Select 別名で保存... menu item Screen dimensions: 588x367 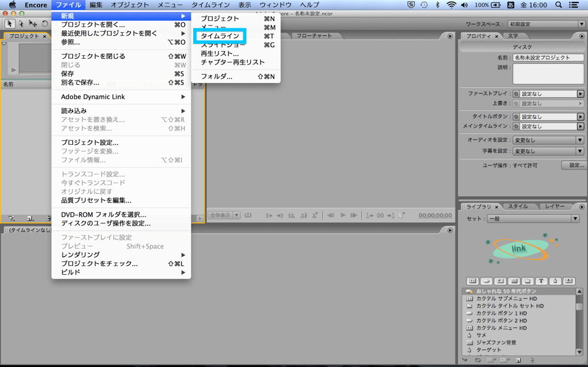(x=80, y=82)
